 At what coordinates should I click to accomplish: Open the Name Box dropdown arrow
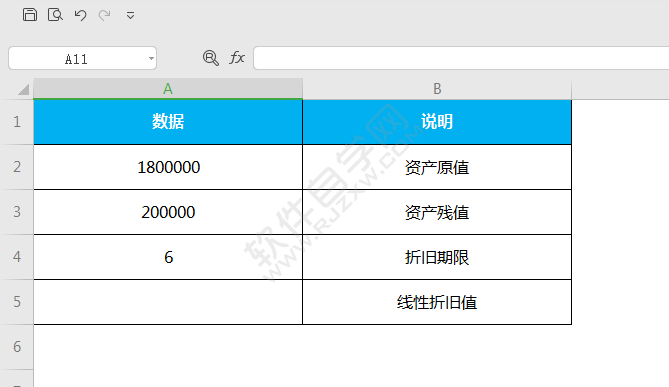151,58
